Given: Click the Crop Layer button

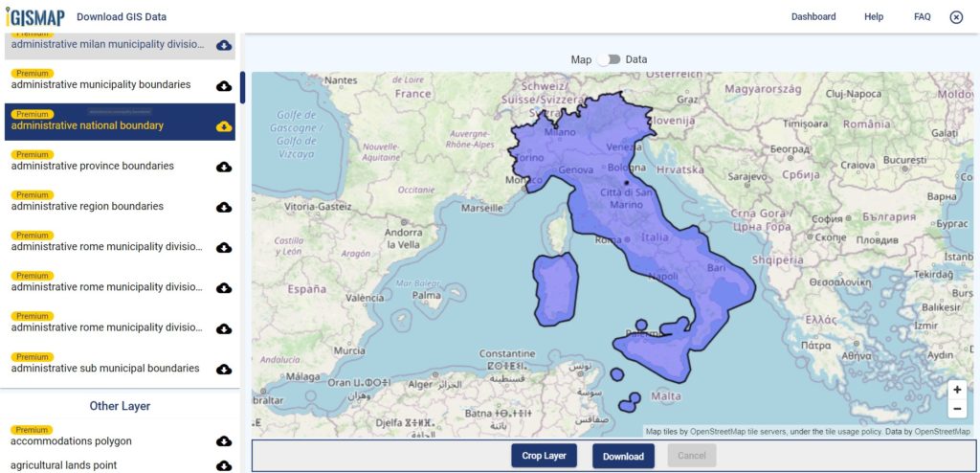Looking at the screenshot, I should [x=544, y=456].
